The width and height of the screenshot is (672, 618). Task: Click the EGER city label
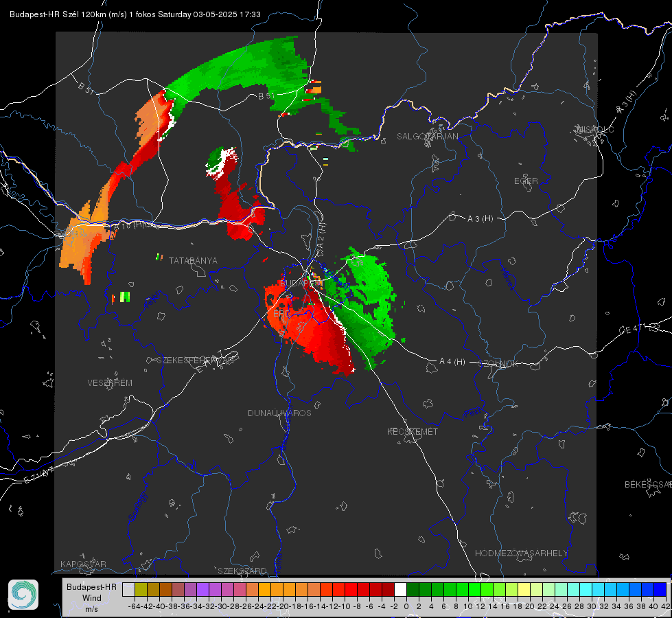526,181
